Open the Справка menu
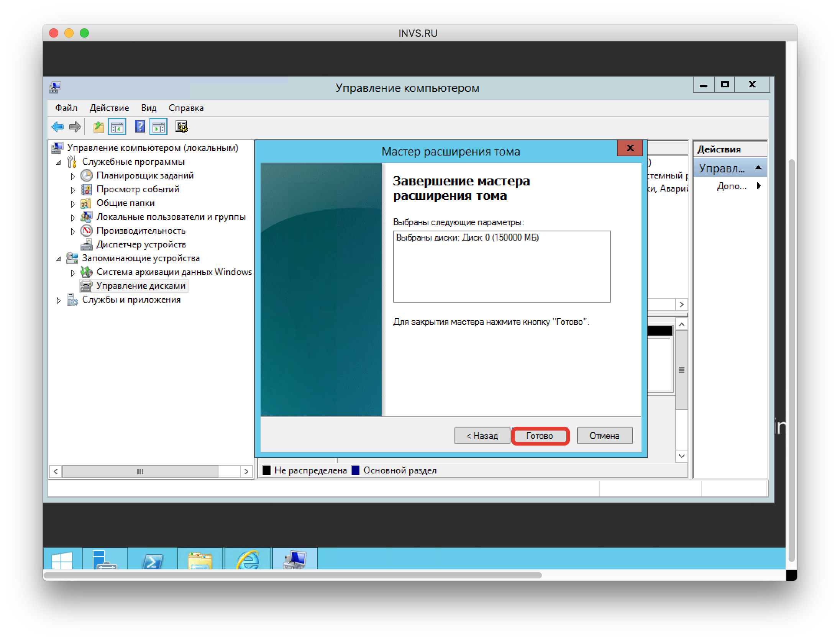Viewport: 840px width, 642px height. click(x=186, y=108)
